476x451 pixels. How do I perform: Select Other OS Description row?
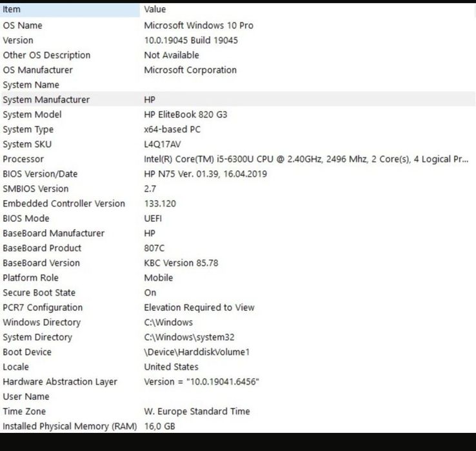click(x=238, y=55)
